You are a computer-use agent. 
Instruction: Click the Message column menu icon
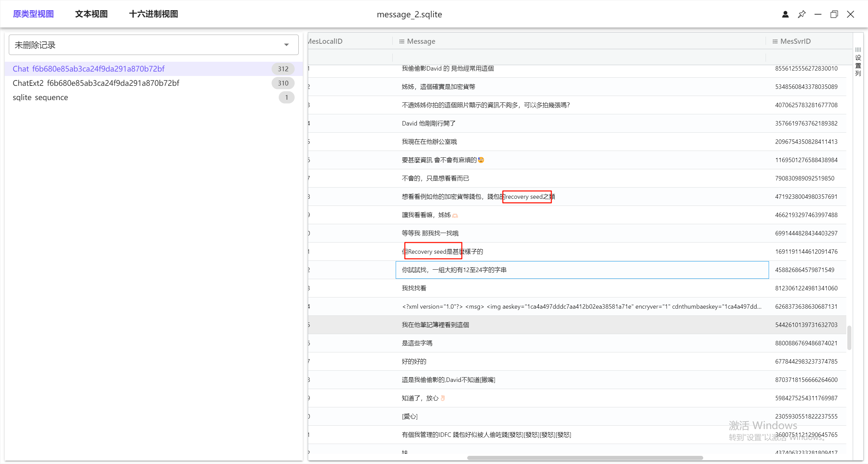pos(401,41)
